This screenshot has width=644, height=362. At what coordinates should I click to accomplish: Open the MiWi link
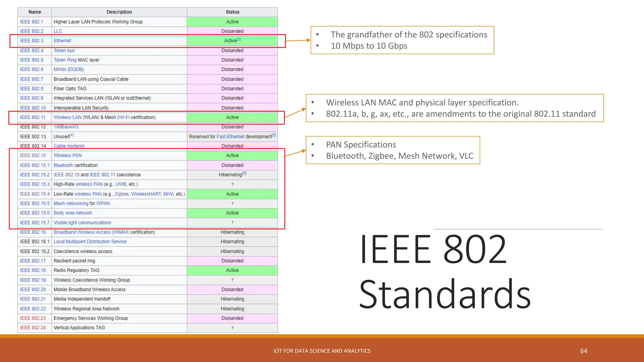[x=168, y=194]
